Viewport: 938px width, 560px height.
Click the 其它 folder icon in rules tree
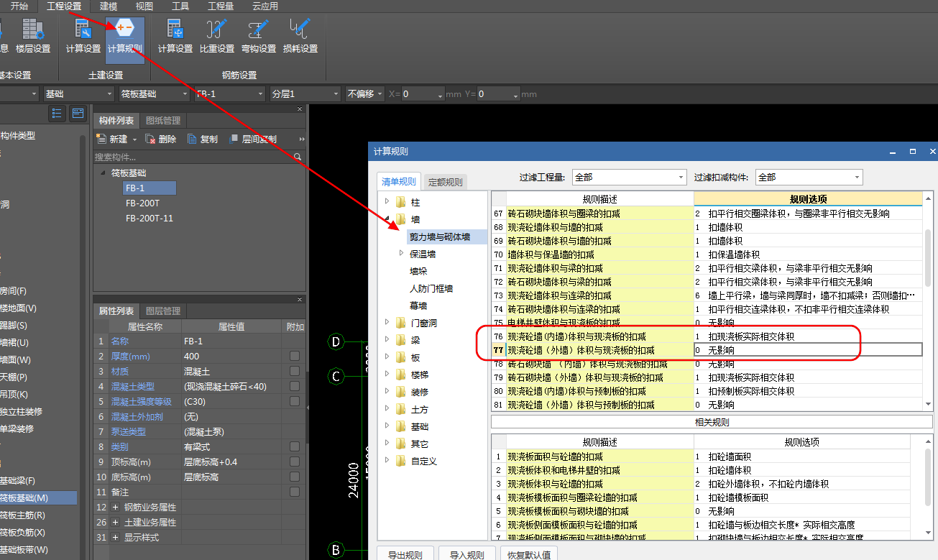coord(401,444)
